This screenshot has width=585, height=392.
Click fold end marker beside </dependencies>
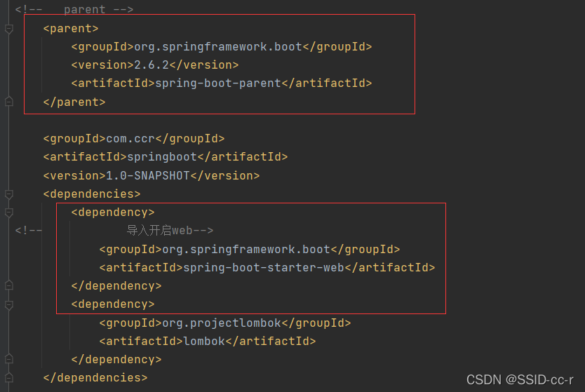click(9, 378)
